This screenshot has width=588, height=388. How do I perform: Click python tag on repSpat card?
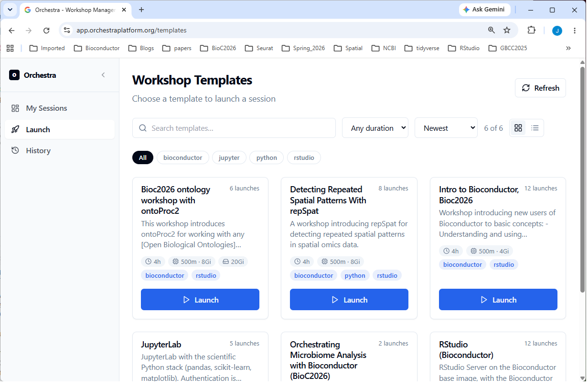tap(355, 275)
